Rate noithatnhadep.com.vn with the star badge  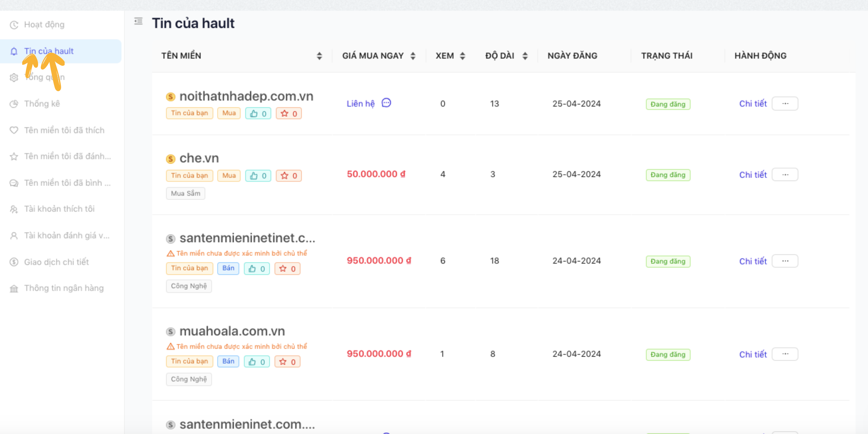coord(289,114)
